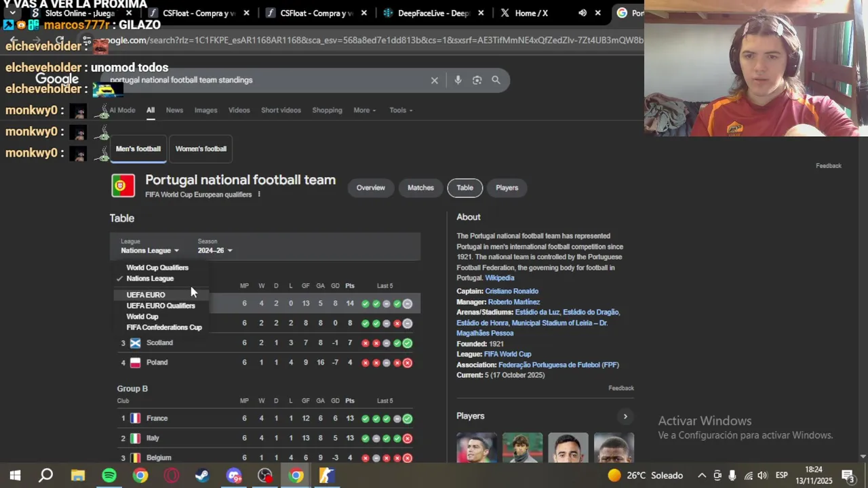Open FIFA World Cup league link
The height and width of the screenshot is (488, 868).
(x=507, y=354)
